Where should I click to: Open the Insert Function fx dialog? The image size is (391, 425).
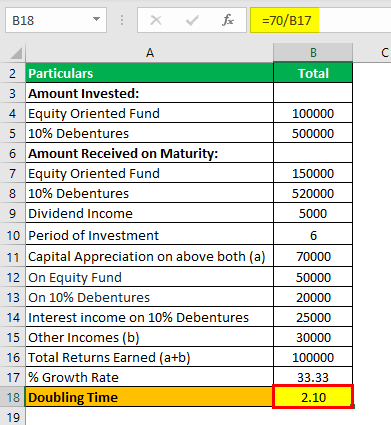coord(228,20)
